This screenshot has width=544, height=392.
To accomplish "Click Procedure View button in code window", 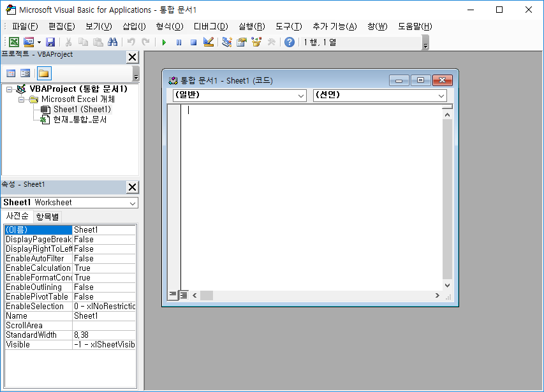I will tap(172, 295).
